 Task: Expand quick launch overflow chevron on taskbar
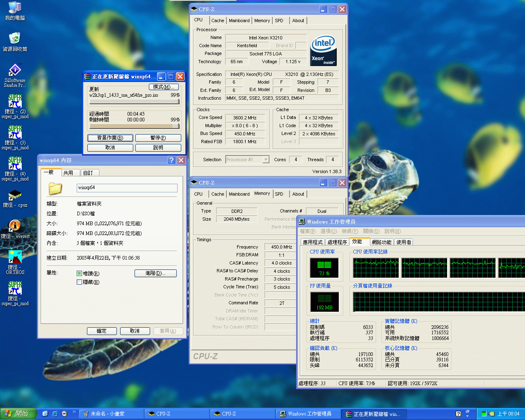74,411
